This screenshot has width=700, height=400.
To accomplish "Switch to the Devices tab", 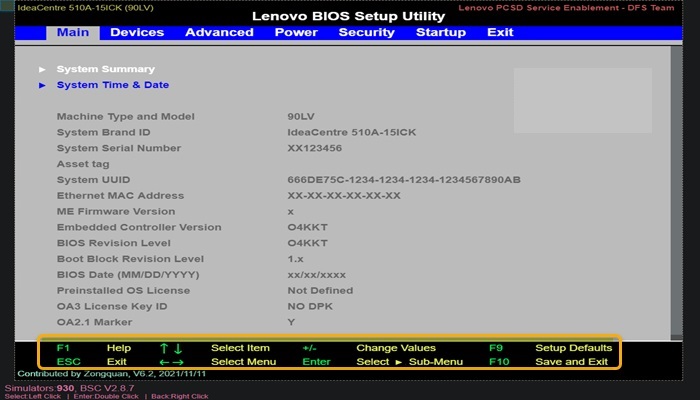I will click(x=137, y=33).
